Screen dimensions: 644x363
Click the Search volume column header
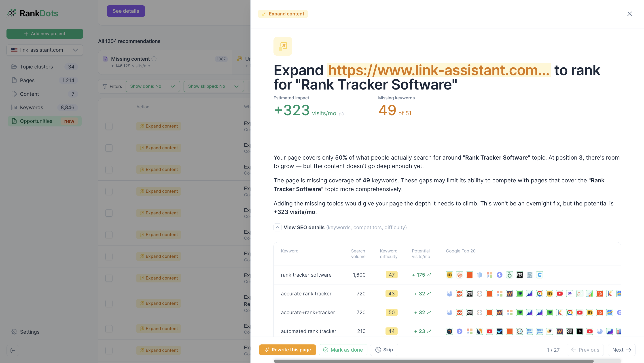click(x=358, y=254)
